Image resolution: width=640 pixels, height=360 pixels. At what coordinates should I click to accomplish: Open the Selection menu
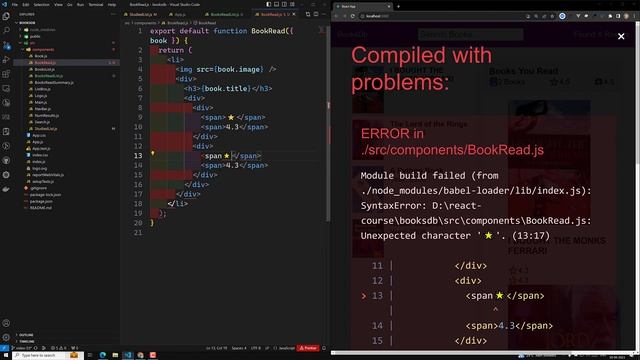coord(41,4)
